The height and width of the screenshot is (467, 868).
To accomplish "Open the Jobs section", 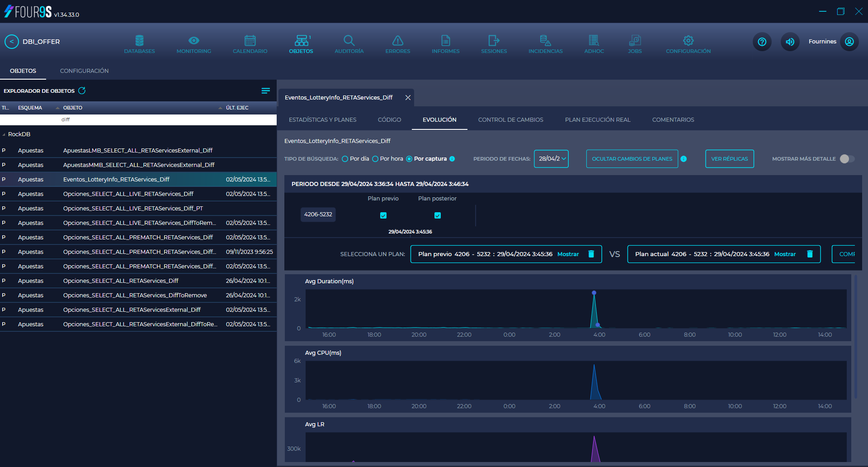I will [x=635, y=43].
